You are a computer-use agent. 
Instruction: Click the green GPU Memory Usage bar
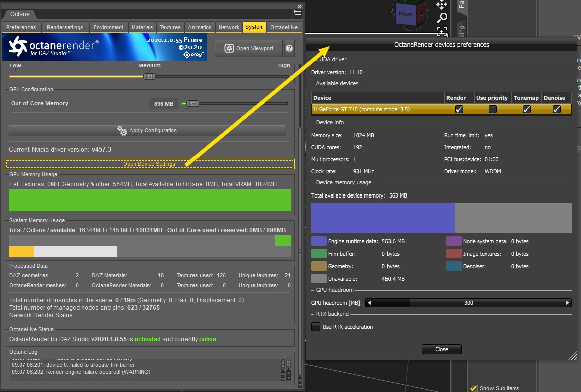pyautogui.click(x=150, y=201)
